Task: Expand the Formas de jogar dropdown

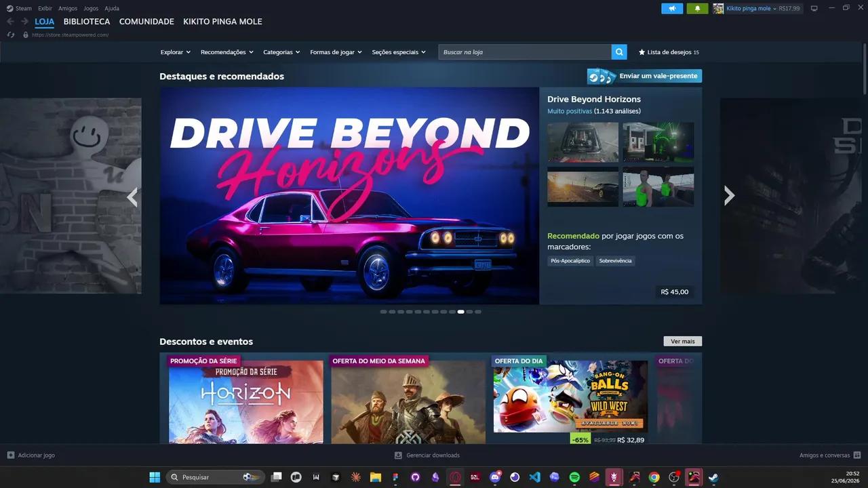Action: pyautogui.click(x=336, y=52)
